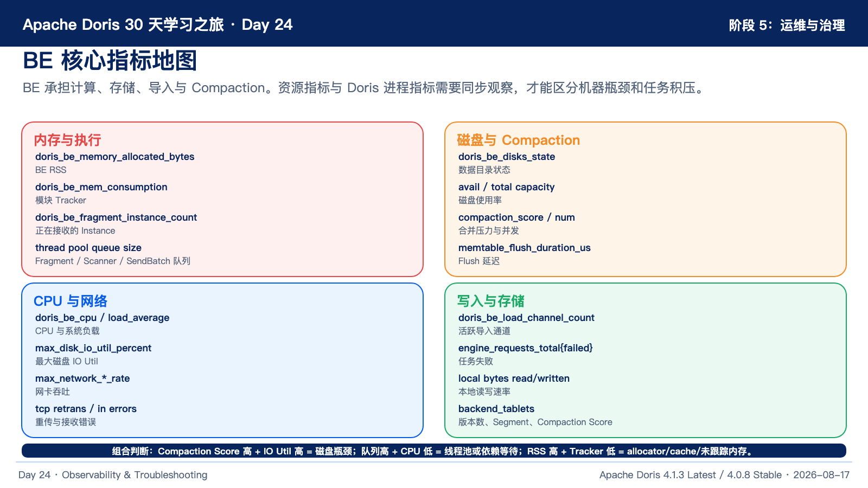Click the "Flush 延迟" description
The height and width of the screenshot is (488, 868).
[x=479, y=261]
